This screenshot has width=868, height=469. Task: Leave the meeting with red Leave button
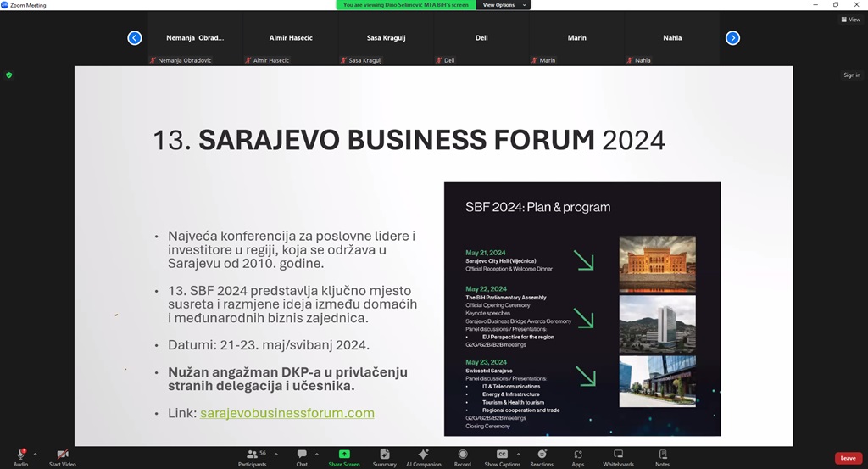(848, 458)
